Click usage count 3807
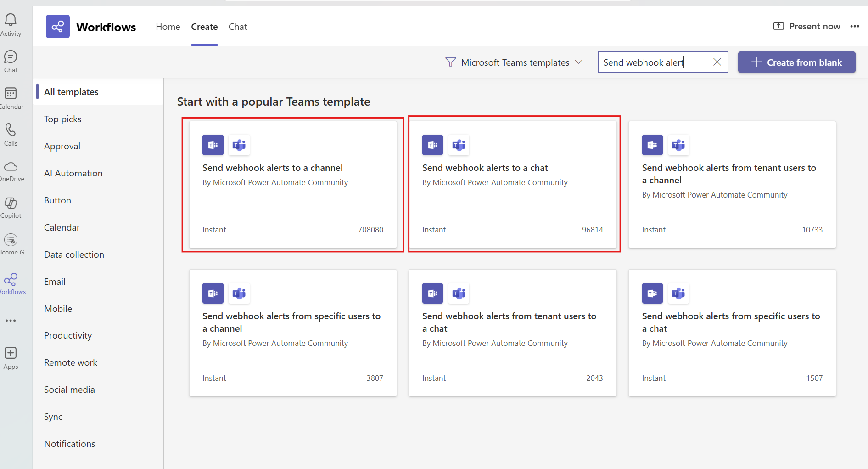868x469 pixels. point(375,378)
